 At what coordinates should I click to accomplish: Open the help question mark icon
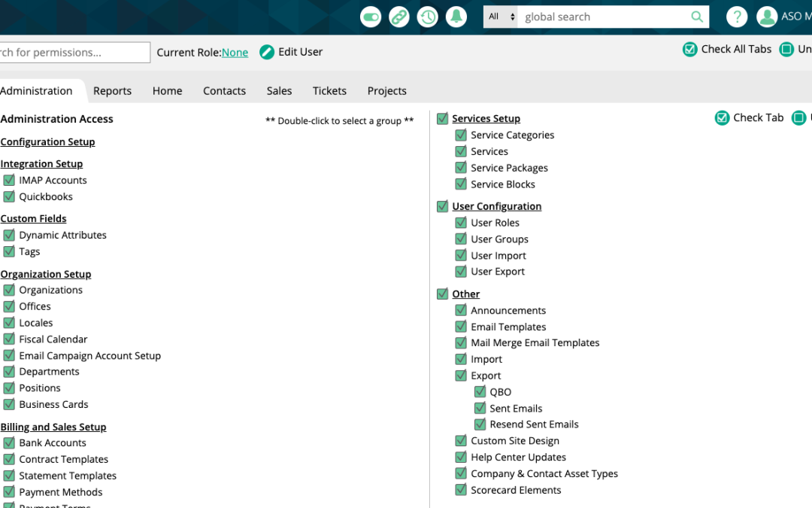[737, 17]
